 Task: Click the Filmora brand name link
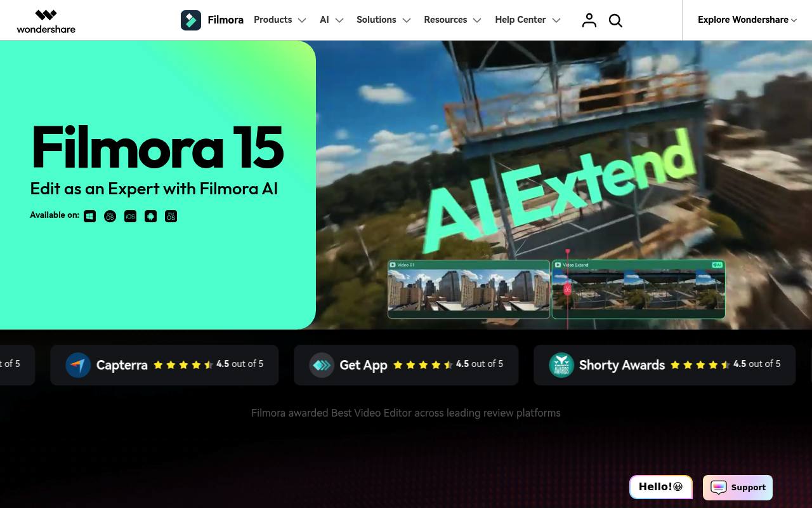click(225, 20)
